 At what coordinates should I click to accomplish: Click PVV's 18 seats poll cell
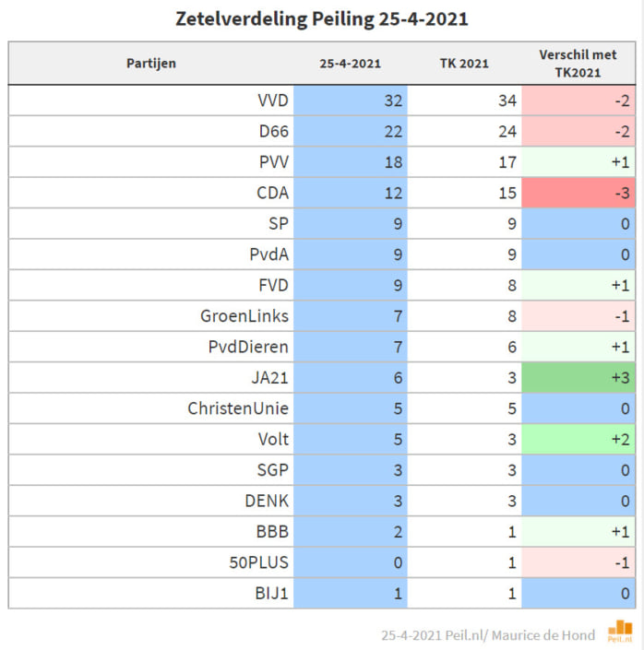pos(351,162)
